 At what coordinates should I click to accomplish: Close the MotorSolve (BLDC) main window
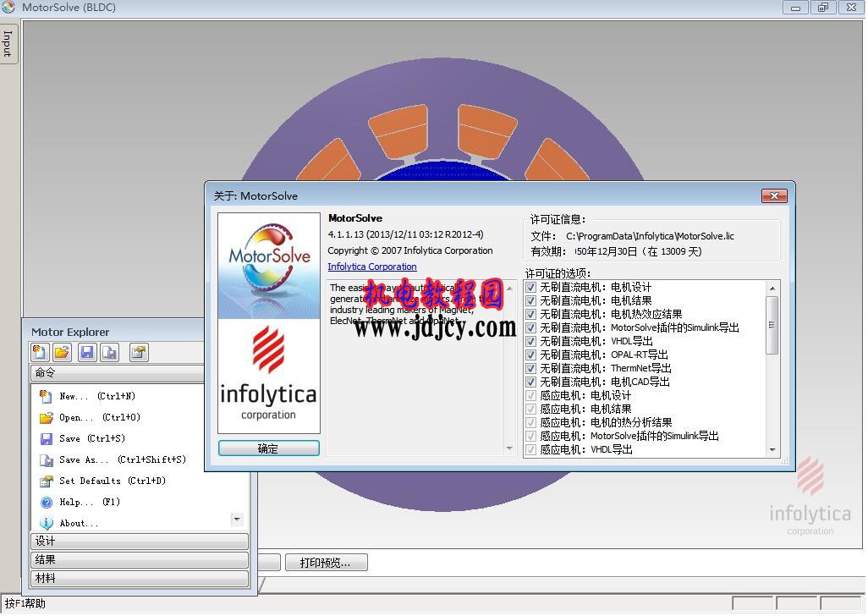[x=851, y=8]
